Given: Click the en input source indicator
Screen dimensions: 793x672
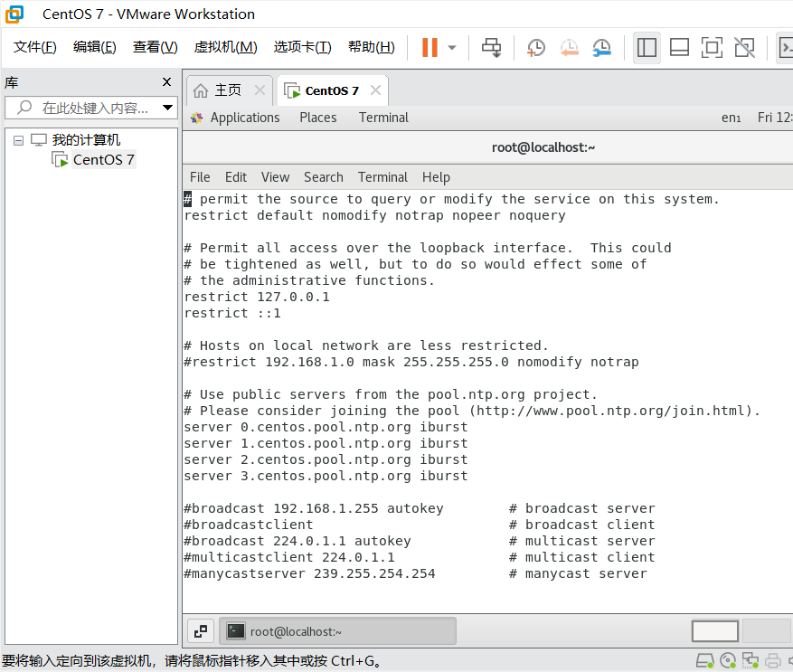Looking at the screenshot, I should pos(731,118).
